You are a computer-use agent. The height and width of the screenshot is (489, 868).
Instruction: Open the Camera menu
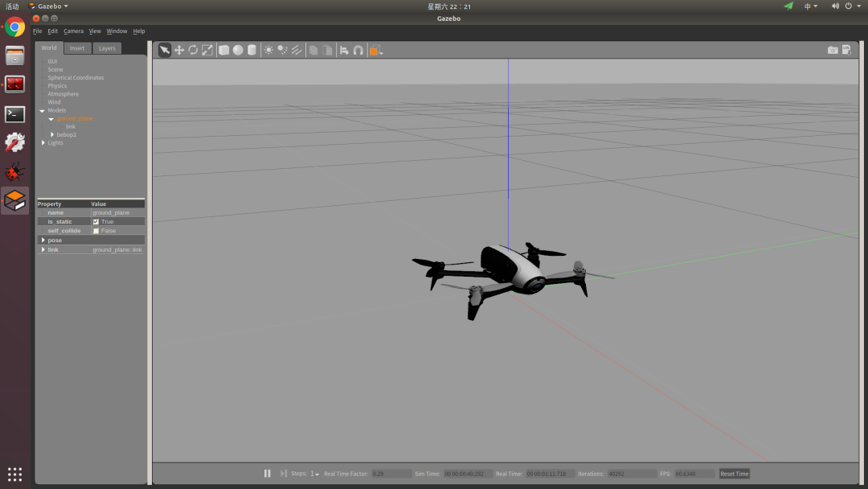73,31
